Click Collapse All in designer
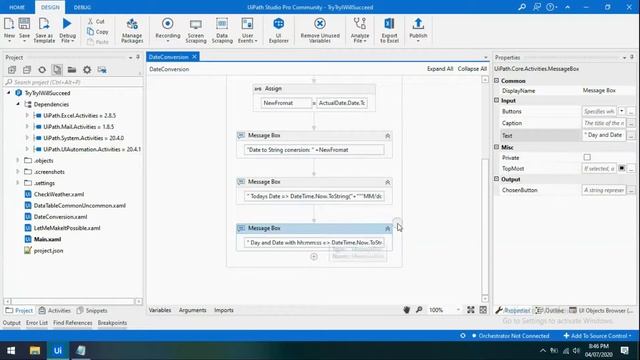Viewport: 640px width, 360px height. pyautogui.click(x=472, y=69)
